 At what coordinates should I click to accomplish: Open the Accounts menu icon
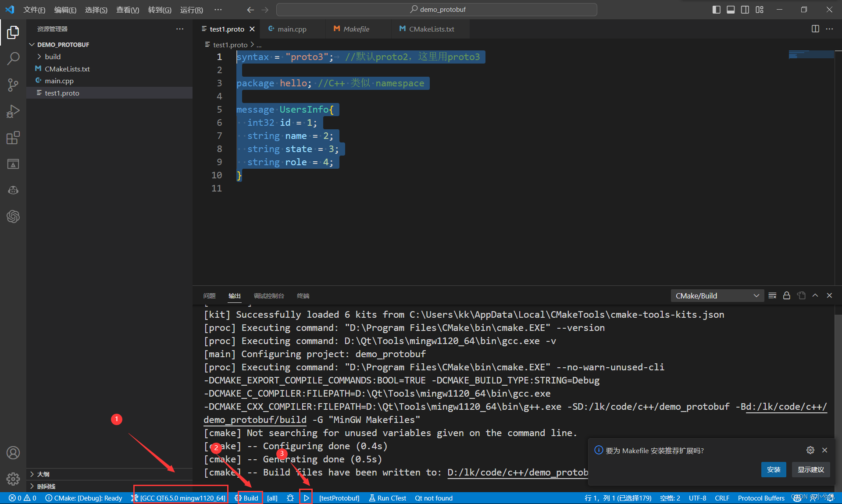(x=13, y=453)
